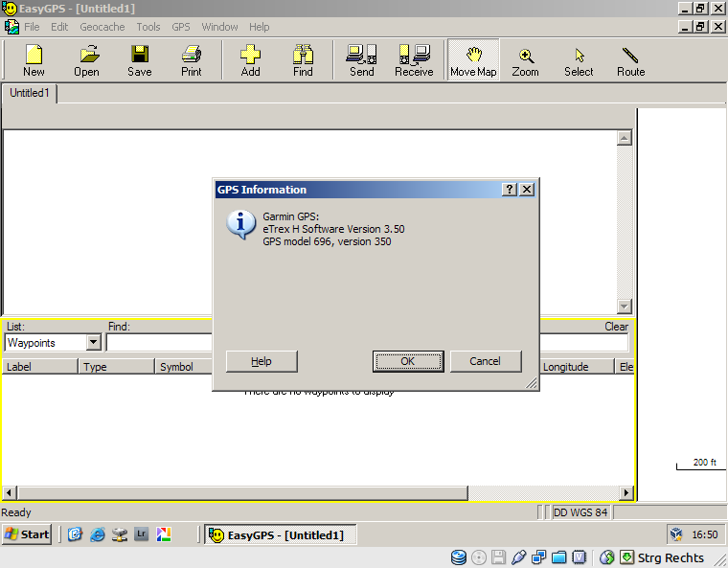Open Find with the binoculars icon
Screen dimensions: 728x568
pos(303,60)
